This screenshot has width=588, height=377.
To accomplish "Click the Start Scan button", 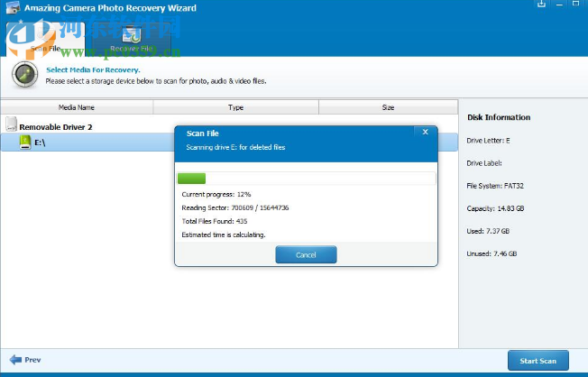I will pos(538,361).
